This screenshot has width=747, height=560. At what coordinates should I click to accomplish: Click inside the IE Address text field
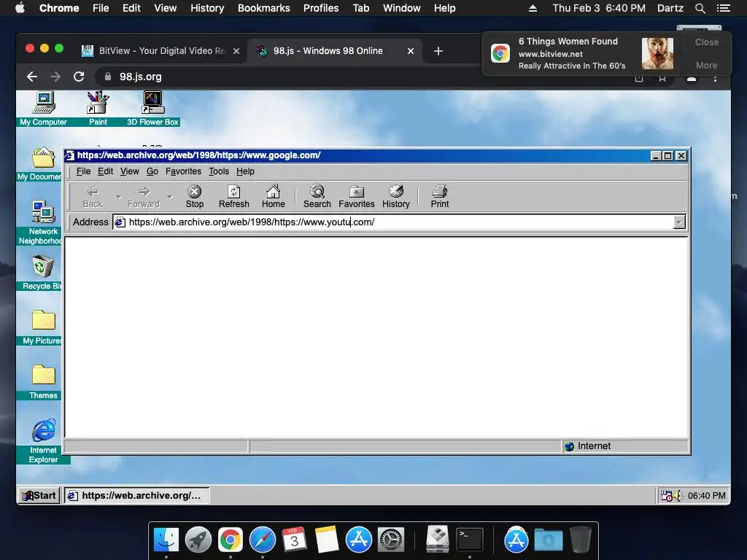[x=399, y=222]
